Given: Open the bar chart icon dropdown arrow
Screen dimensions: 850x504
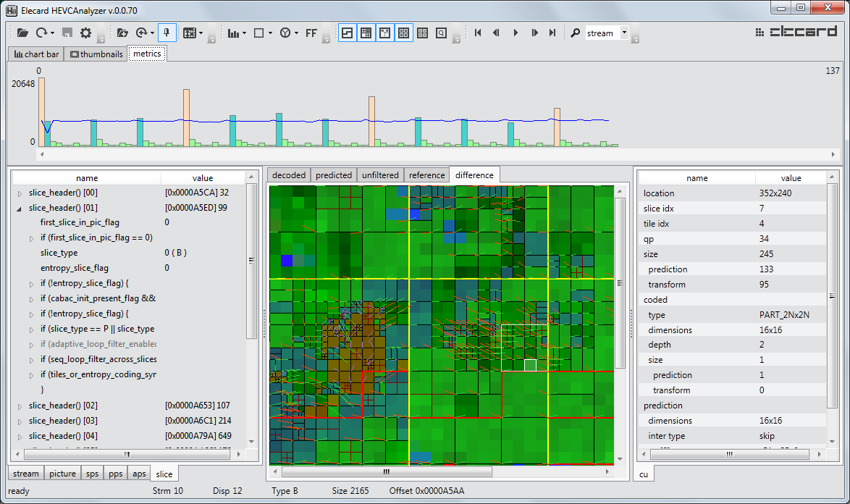Looking at the screenshot, I should pyautogui.click(x=244, y=33).
